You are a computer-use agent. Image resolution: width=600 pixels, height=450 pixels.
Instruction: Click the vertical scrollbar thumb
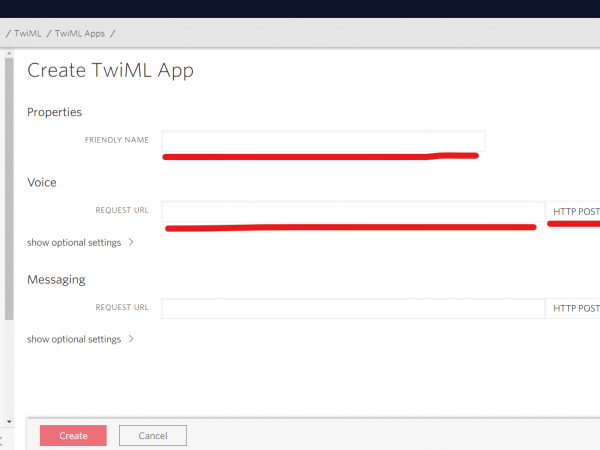point(9,189)
